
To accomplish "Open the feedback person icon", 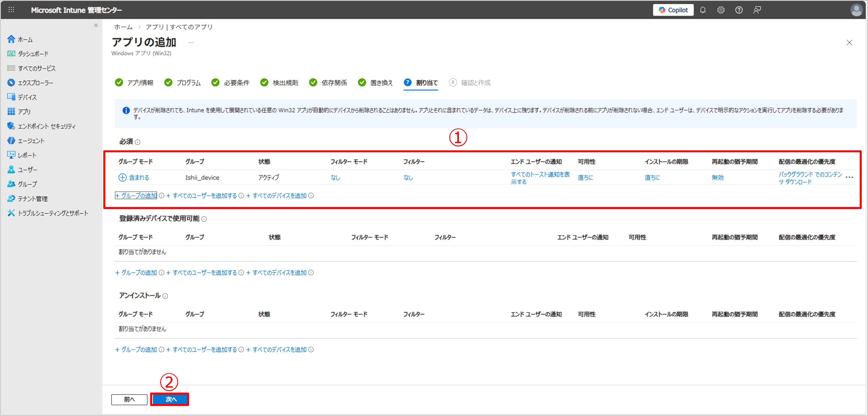I will tap(757, 10).
